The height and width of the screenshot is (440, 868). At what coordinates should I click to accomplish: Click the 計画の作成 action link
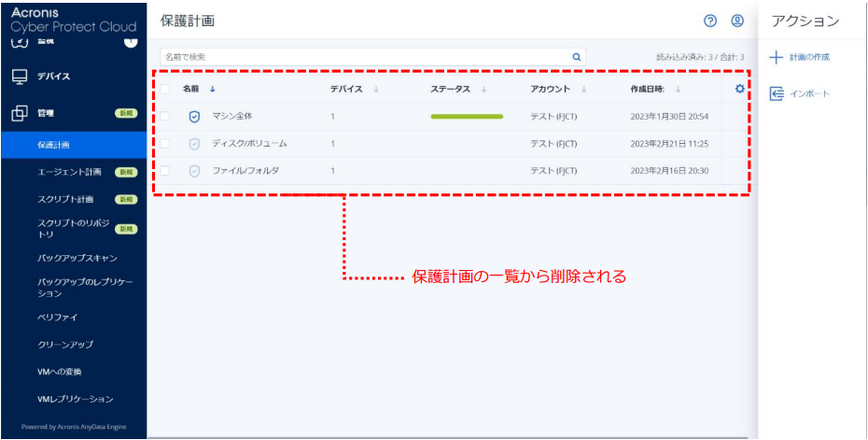pos(809,58)
